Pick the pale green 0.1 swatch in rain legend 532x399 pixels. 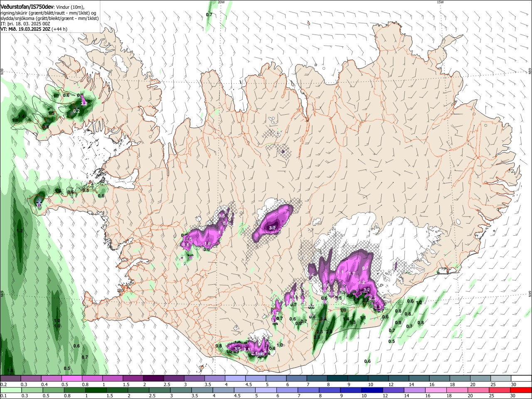[10, 390]
